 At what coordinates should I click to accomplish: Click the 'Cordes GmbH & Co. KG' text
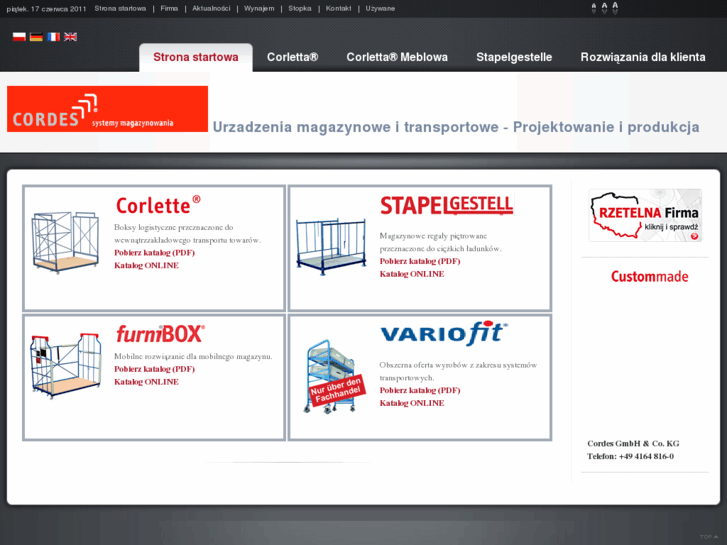coord(633,443)
